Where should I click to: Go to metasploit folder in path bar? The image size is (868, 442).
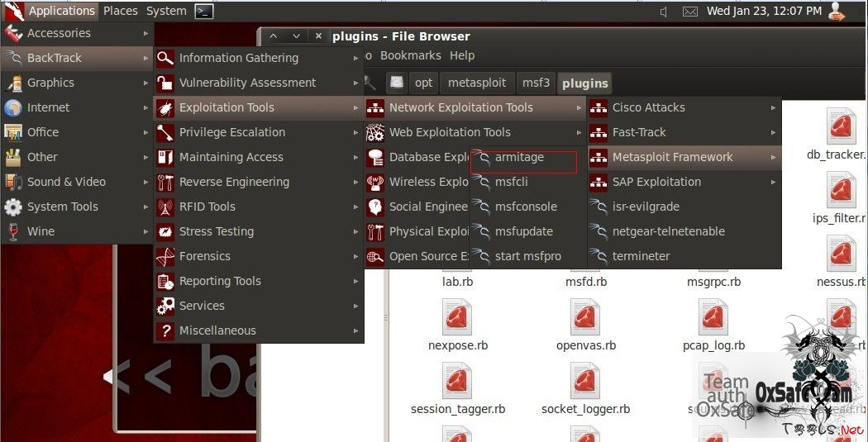[x=477, y=83]
